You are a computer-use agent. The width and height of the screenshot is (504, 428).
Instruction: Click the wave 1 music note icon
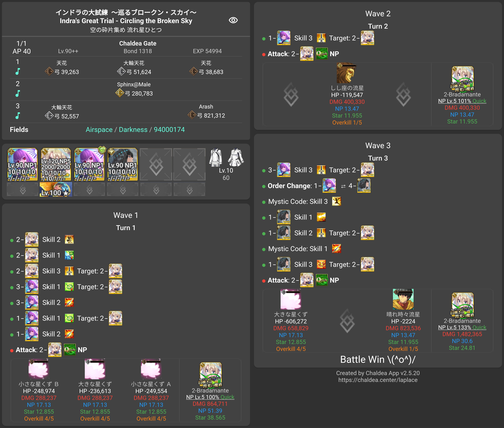pos(17,71)
